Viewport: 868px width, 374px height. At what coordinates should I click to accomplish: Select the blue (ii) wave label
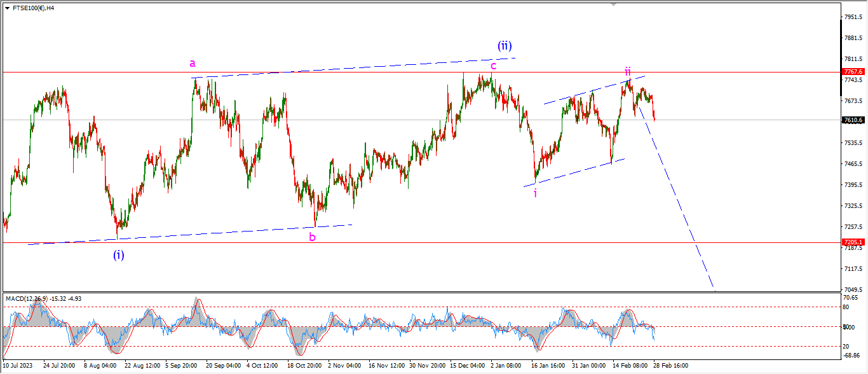click(505, 46)
